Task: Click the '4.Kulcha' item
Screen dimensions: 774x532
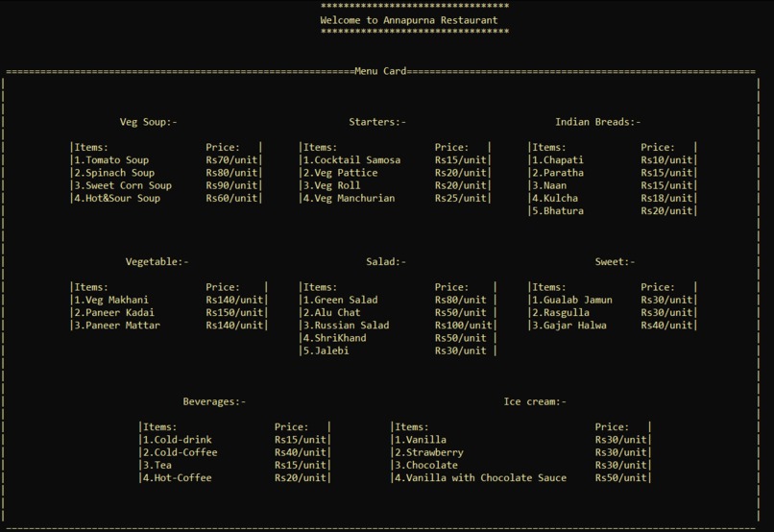Action: (x=555, y=199)
